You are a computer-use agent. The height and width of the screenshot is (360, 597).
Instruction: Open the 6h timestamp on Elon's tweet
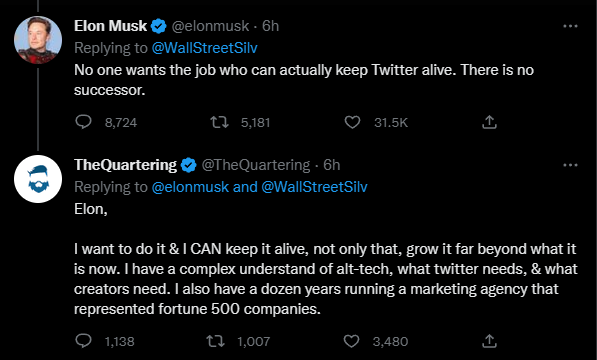(271, 26)
